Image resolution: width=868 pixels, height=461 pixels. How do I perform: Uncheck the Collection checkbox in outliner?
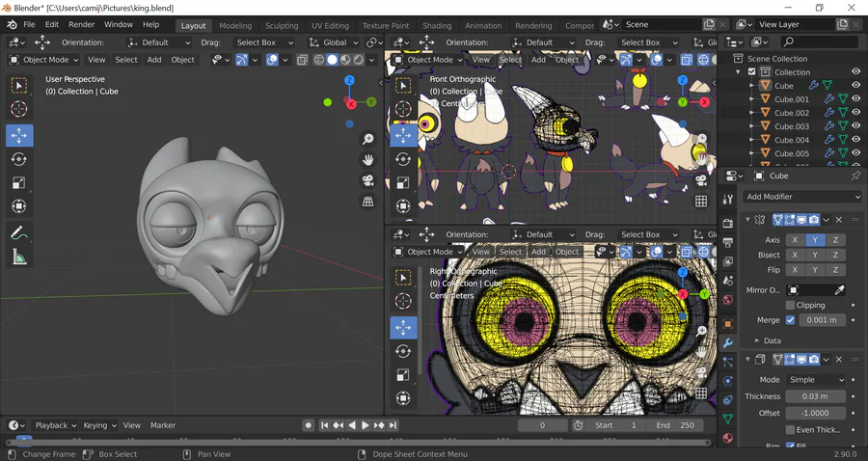(x=751, y=72)
